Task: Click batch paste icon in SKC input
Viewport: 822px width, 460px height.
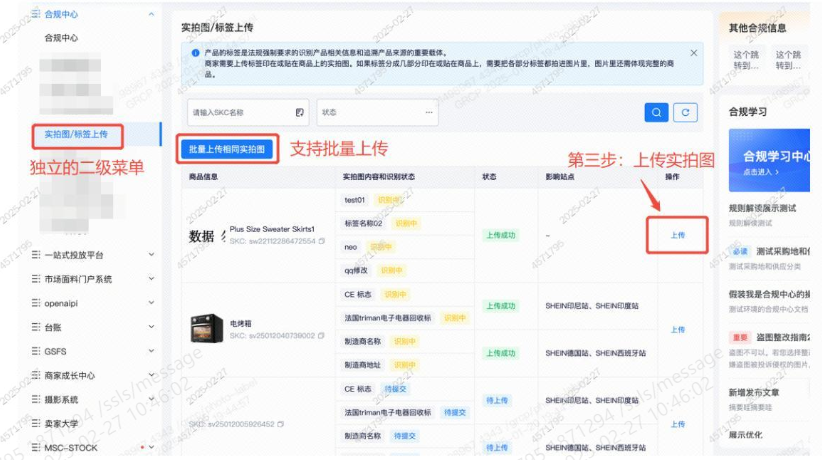Action: click(300, 113)
